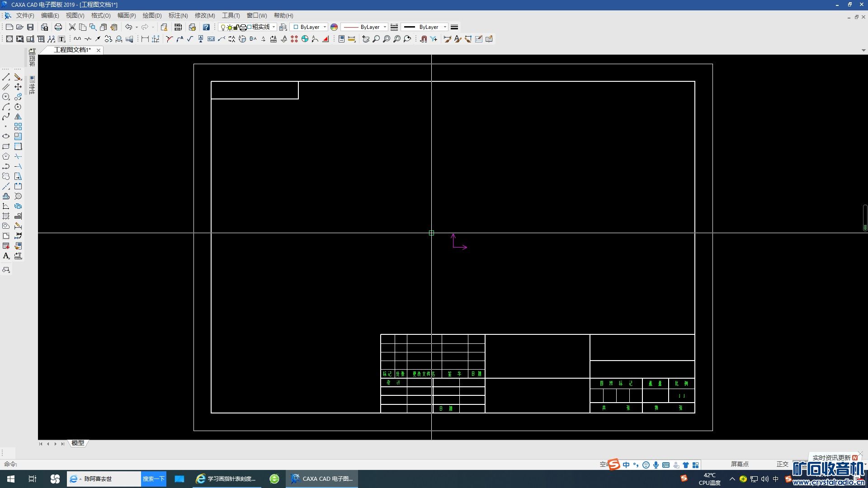Open the 文件(F) menu
868x488 pixels.
pyautogui.click(x=25, y=15)
